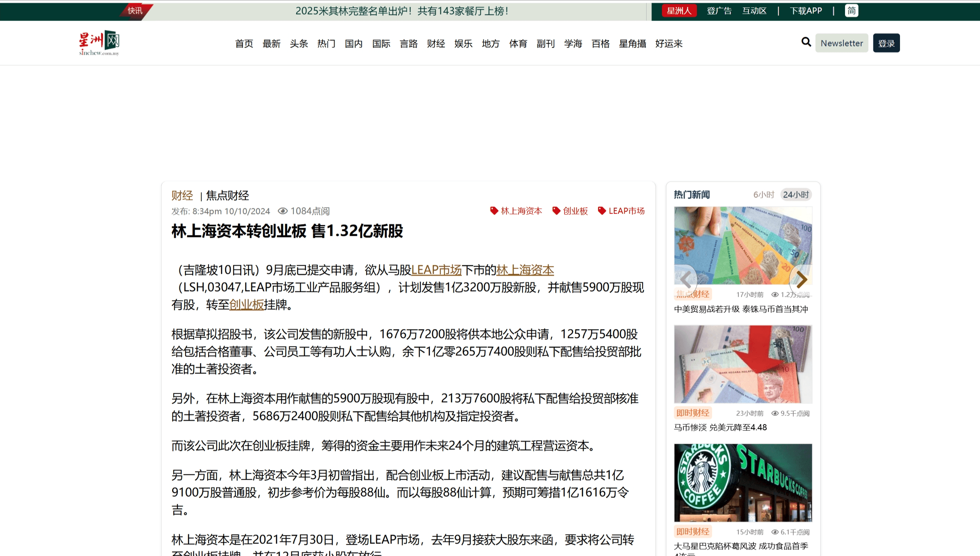Select the 24小时 hot news filter
This screenshot has height=556, width=980.
click(x=796, y=195)
